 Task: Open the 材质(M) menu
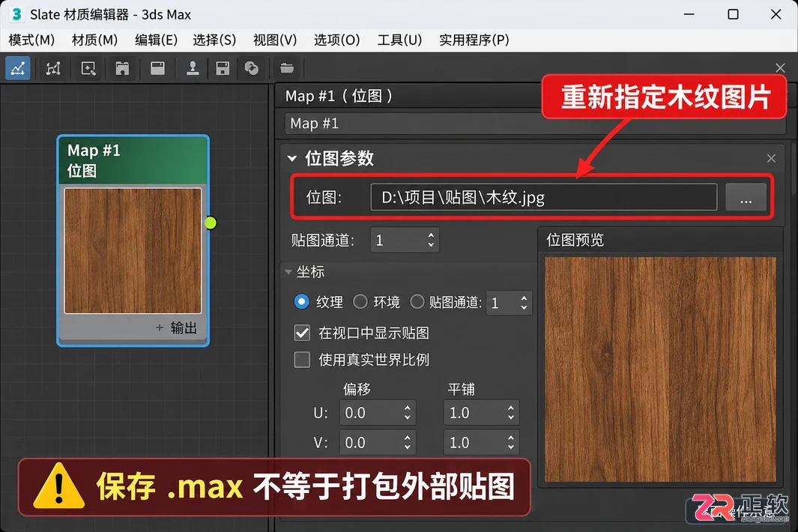click(94, 40)
